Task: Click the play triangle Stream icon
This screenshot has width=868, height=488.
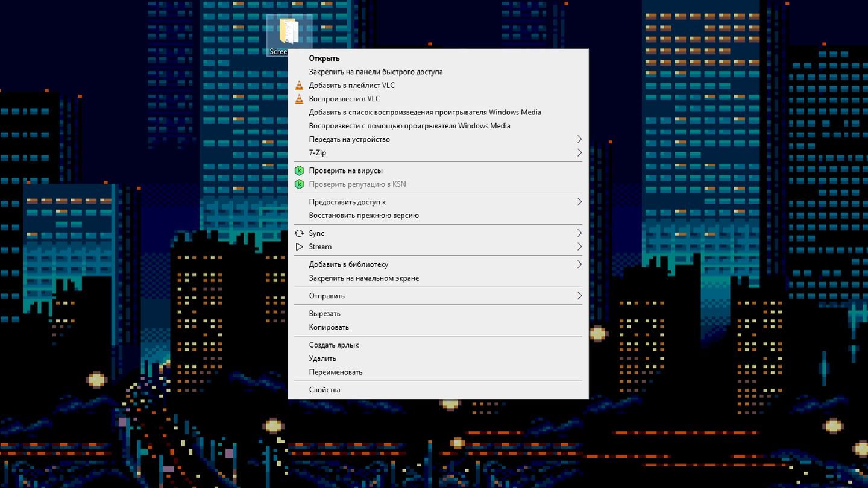Action: tap(299, 247)
